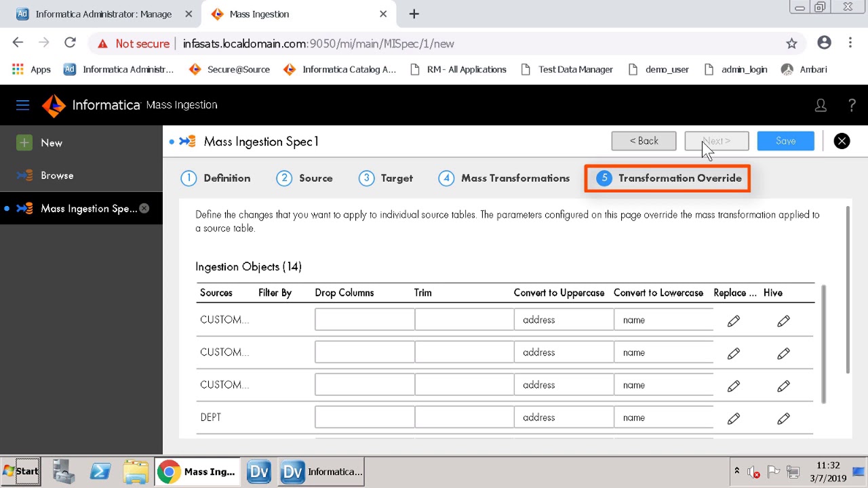Edit Hive for second CUSTOM row
The width and height of the screenshot is (868, 488).
pyautogui.click(x=783, y=353)
